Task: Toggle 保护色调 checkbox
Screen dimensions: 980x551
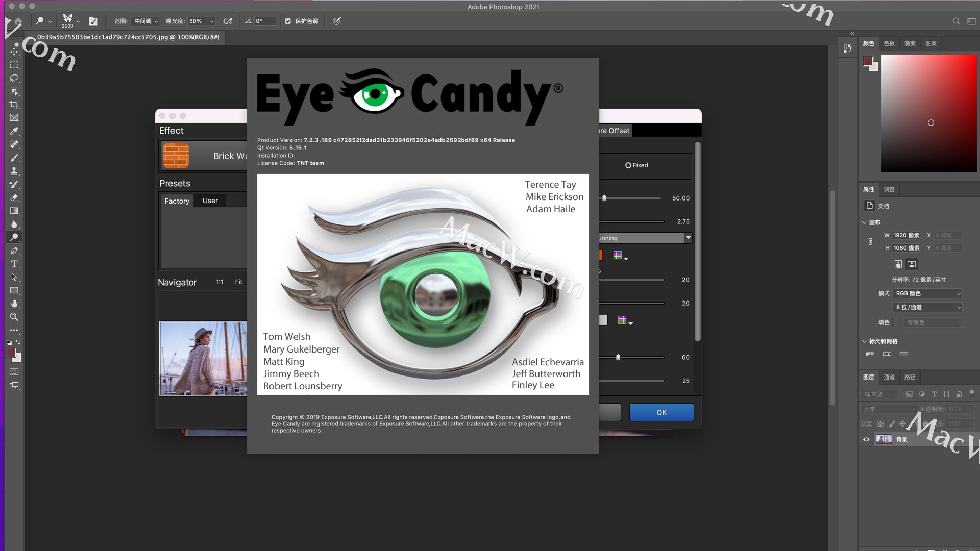Action: [x=287, y=21]
